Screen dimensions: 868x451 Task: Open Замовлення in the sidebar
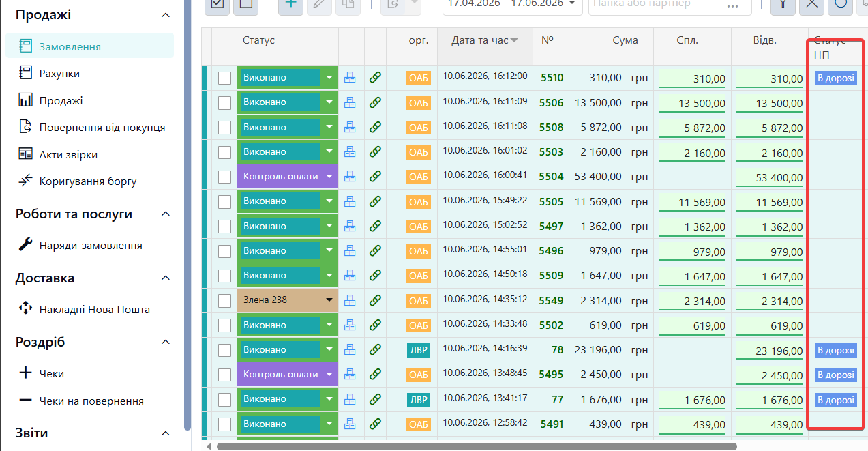point(89,46)
